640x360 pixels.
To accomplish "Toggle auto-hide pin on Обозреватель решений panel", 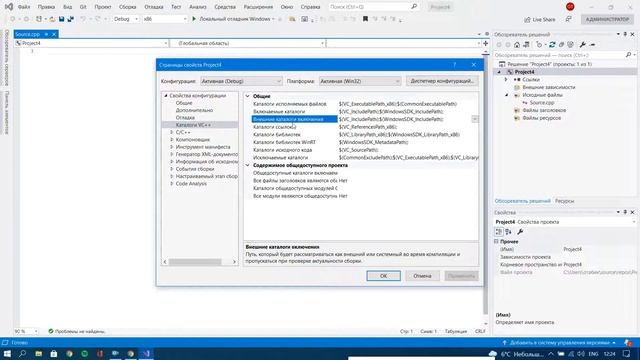I will point(625,34).
